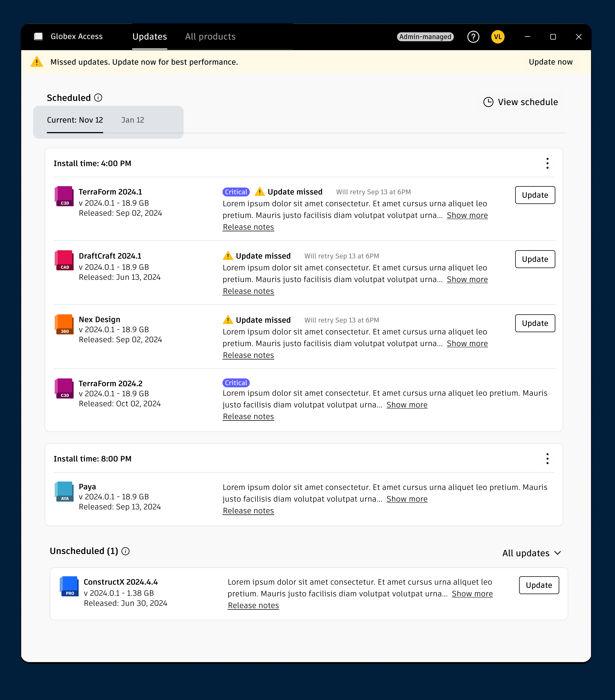Click warning icon for DraftCraft missed update
The image size is (615, 700).
coord(228,256)
